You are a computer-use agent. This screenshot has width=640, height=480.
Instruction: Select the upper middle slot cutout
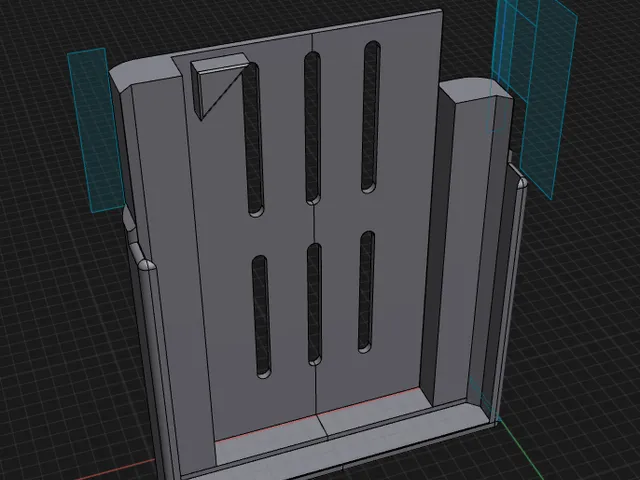(312, 128)
